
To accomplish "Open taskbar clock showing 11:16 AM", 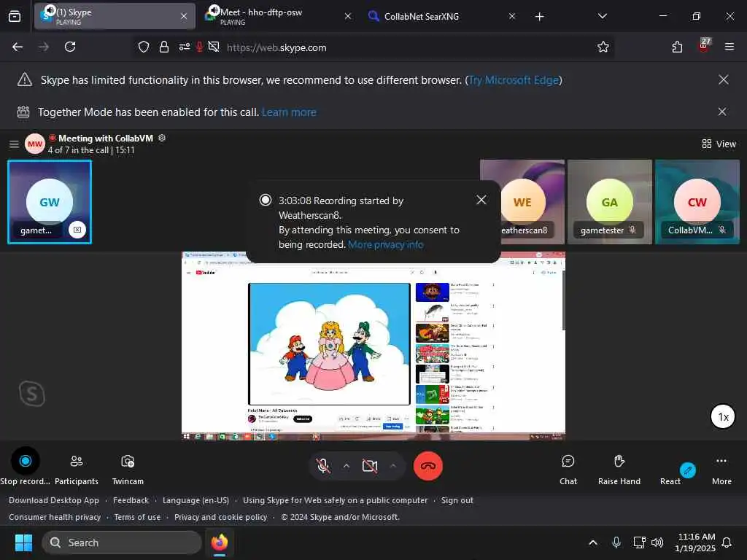I will point(695,542).
